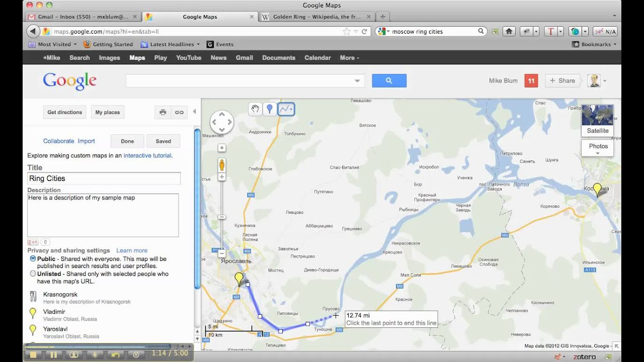Click the Description text area
Screen dimensions: 644x362
pyautogui.click(x=103, y=215)
